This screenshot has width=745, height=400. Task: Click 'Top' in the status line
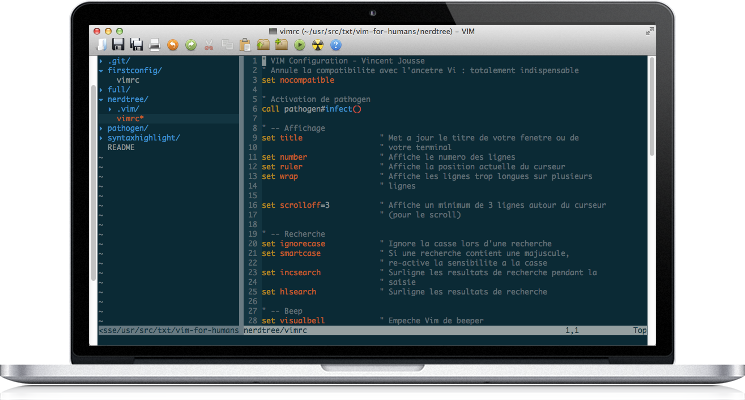point(640,330)
